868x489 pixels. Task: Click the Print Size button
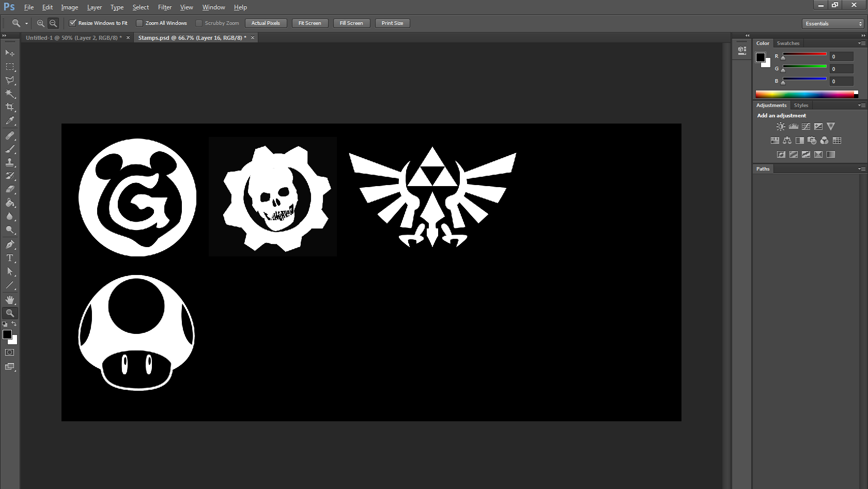393,23
